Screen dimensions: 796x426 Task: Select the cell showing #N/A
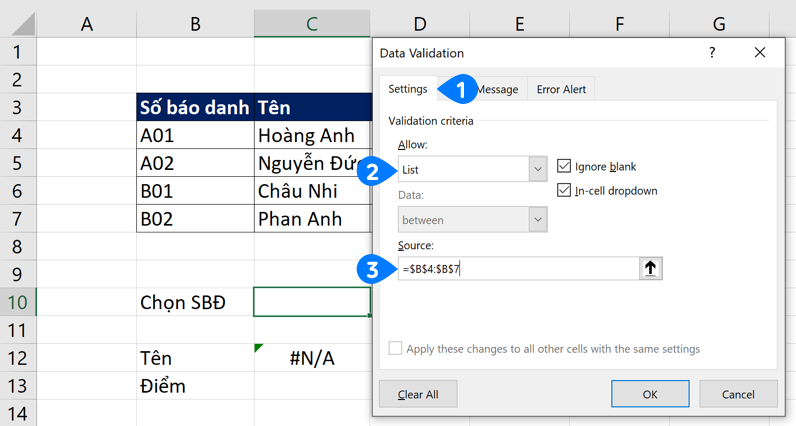coord(312,358)
